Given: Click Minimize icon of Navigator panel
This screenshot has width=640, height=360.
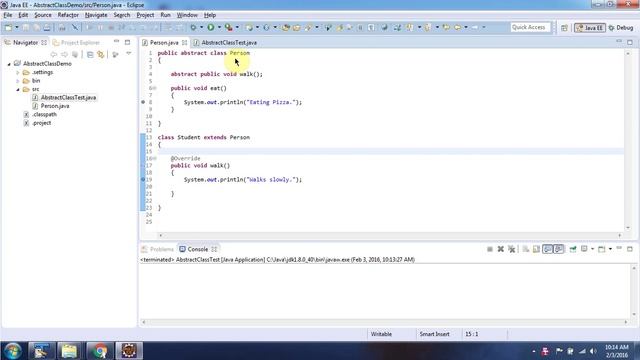Looking at the screenshot, I should click(116, 42).
